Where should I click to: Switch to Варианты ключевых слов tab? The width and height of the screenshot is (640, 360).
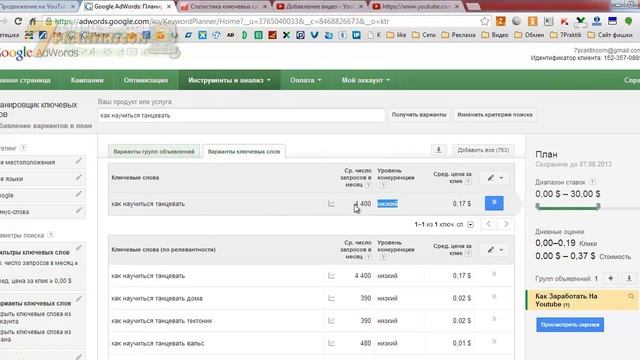click(x=244, y=151)
